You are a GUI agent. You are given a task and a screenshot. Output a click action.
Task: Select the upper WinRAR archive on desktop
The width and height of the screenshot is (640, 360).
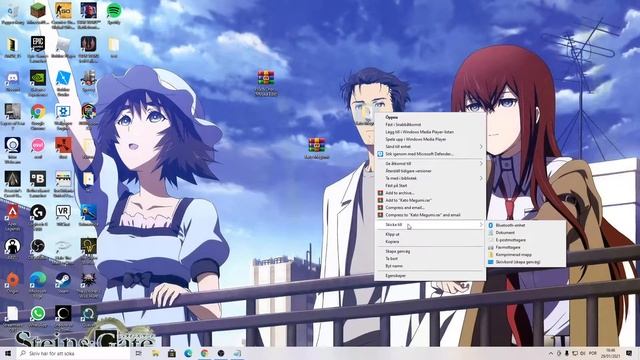tap(266, 83)
